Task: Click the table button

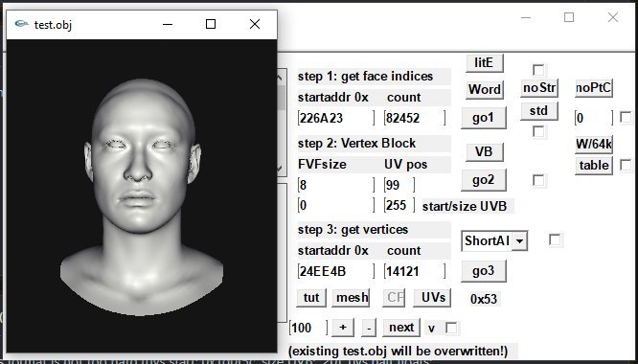Action: [594, 166]
